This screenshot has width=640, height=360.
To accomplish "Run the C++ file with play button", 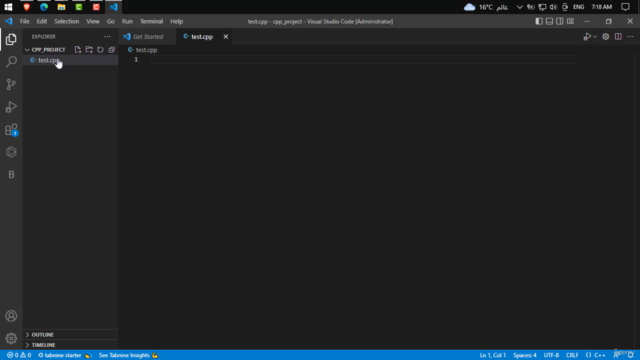I will [x=587, y=37].
